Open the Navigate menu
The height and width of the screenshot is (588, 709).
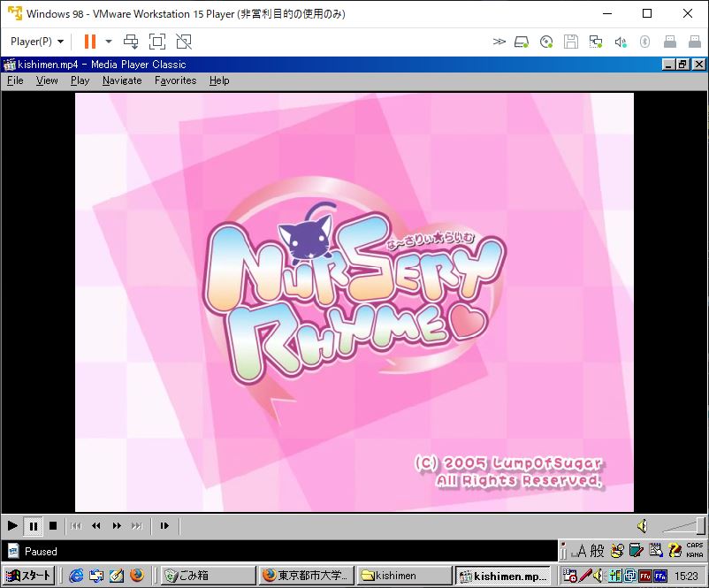[122, 80]
